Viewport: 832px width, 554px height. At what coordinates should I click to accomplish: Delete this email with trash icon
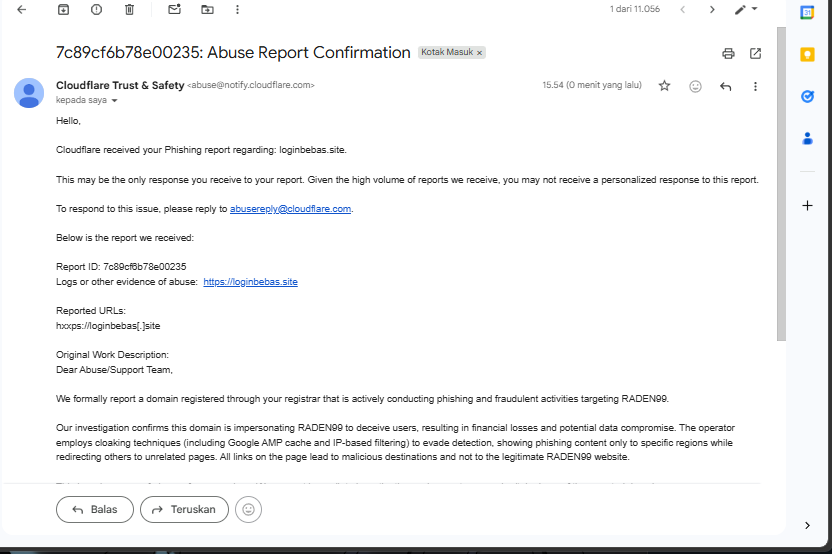[x=129, y=10]
